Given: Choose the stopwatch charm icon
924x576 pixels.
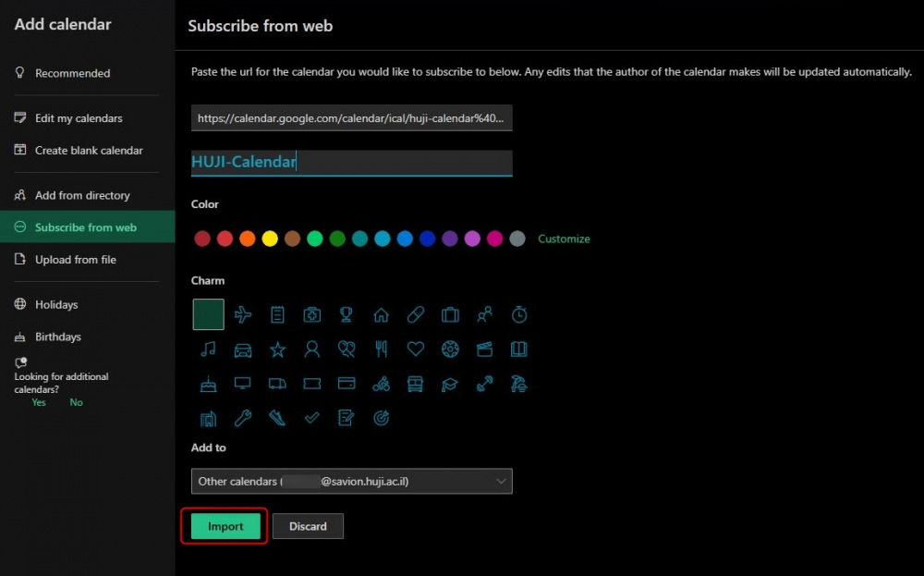Looking at the screenshot, I should pyautogui.click(x=519, y=315).
